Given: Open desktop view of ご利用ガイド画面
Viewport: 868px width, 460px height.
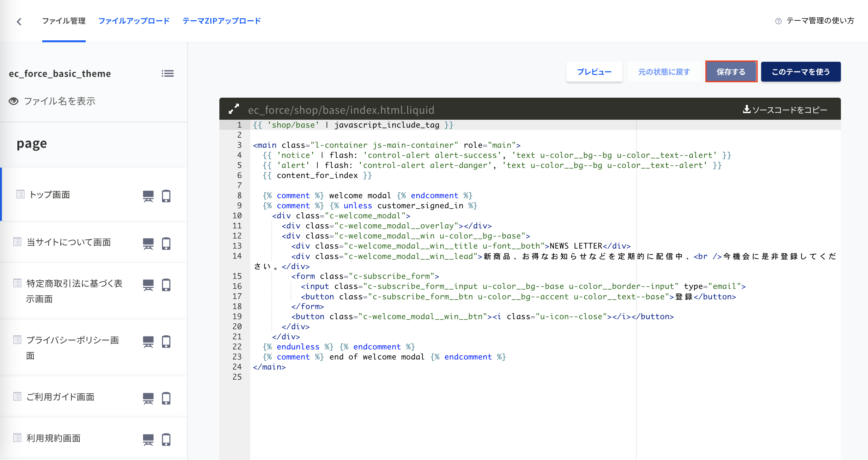Looking at the screenshot, I should point(148,398).
